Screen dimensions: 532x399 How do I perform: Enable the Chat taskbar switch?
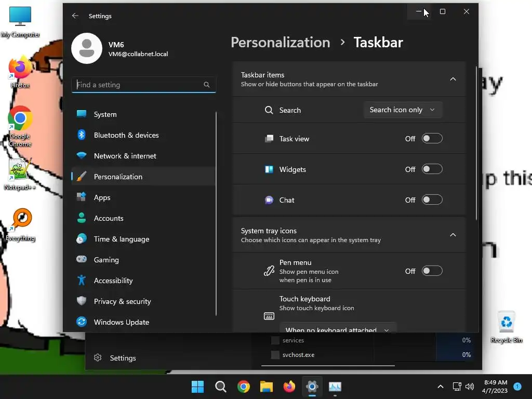[432, 200]
